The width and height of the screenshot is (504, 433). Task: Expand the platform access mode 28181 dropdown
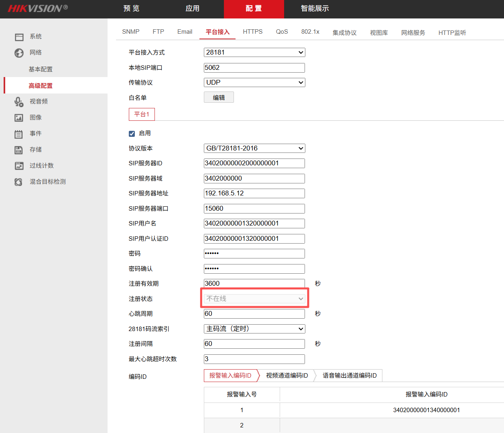[254, 53]
